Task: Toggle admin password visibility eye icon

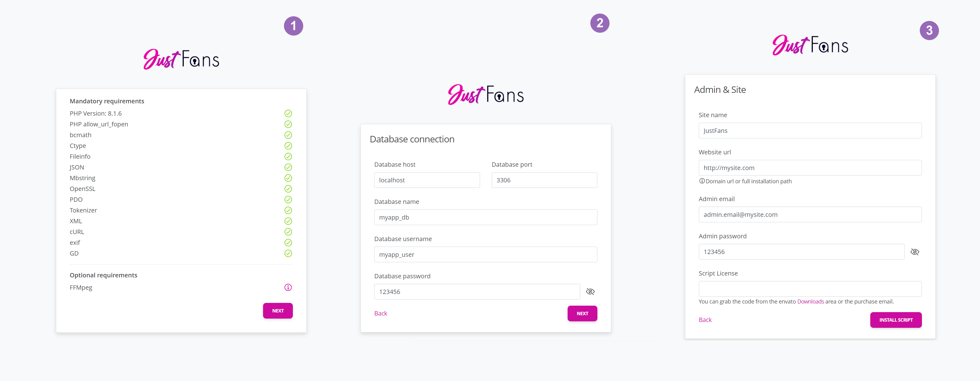Action: [915, 252]
